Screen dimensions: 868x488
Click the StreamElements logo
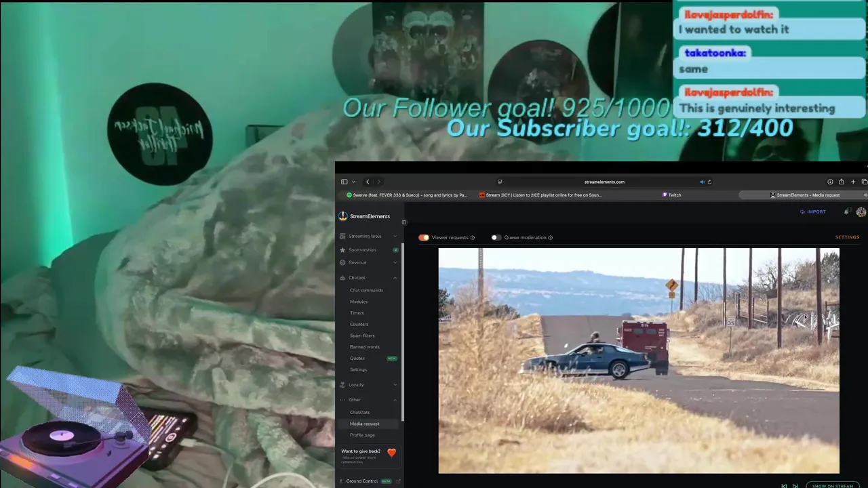[365, 216]
